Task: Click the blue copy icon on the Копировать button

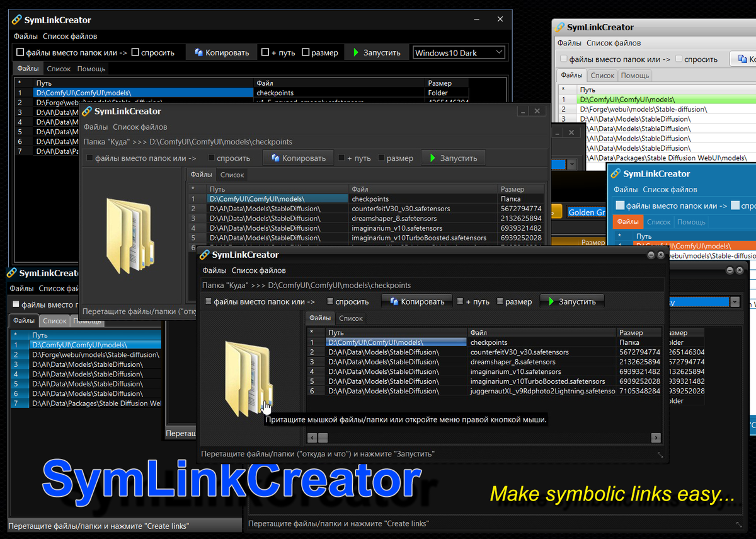Action: coord(395,301)
